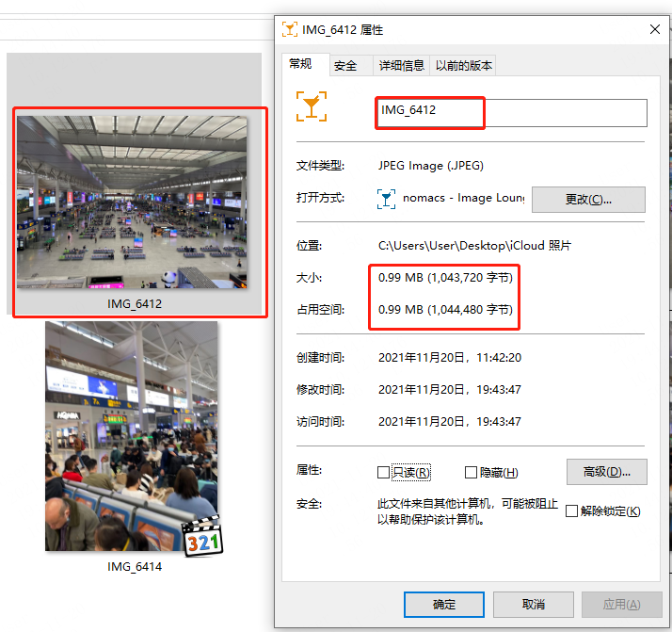Viewport: 672px width, 632px height.
Task: Click the 更改(C)... button
Action: click(x=588, y=200)
